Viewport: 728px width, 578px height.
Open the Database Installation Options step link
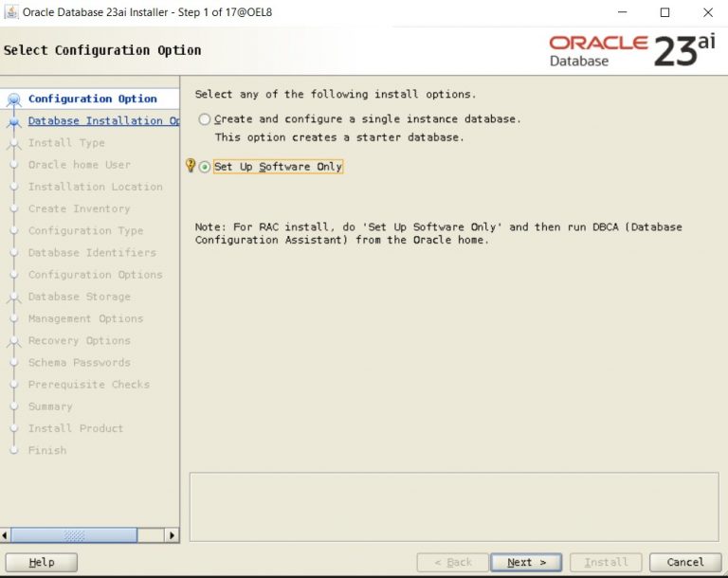pyautogui.click(x=102, y=121)
